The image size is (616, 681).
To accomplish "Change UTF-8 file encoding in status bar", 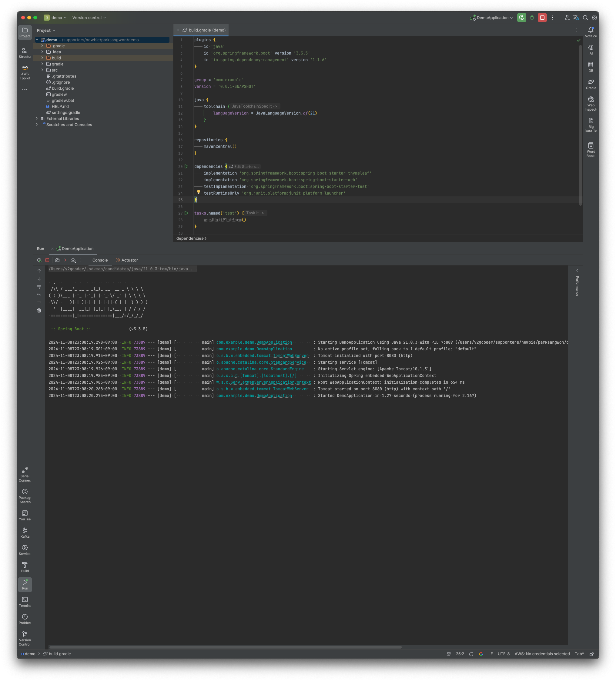I will tap(503, 654).
